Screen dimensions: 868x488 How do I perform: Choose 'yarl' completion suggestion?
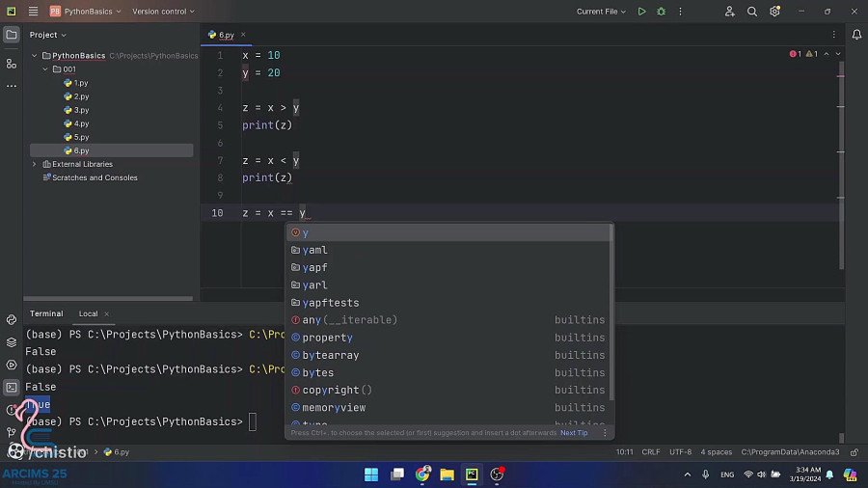pos(448,285)
